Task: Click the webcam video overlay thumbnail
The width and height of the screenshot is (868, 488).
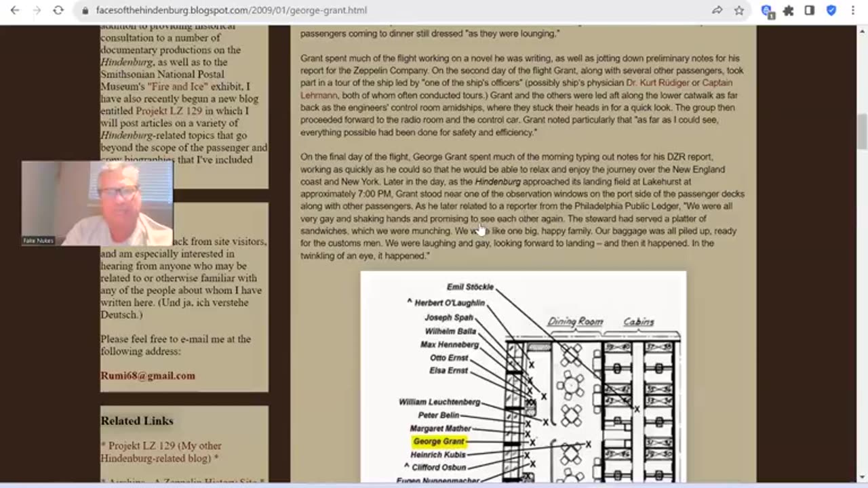Action: click(x=97, y=203)
